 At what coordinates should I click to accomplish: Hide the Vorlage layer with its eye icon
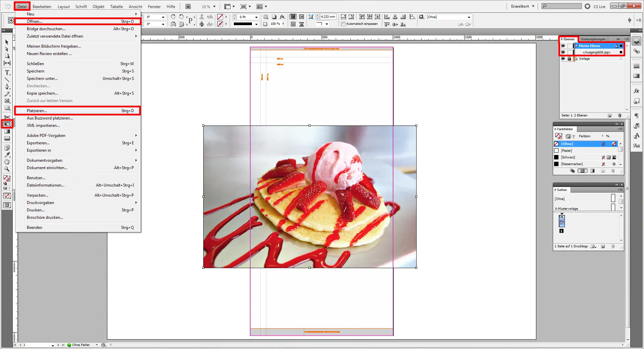coord(563,59)
